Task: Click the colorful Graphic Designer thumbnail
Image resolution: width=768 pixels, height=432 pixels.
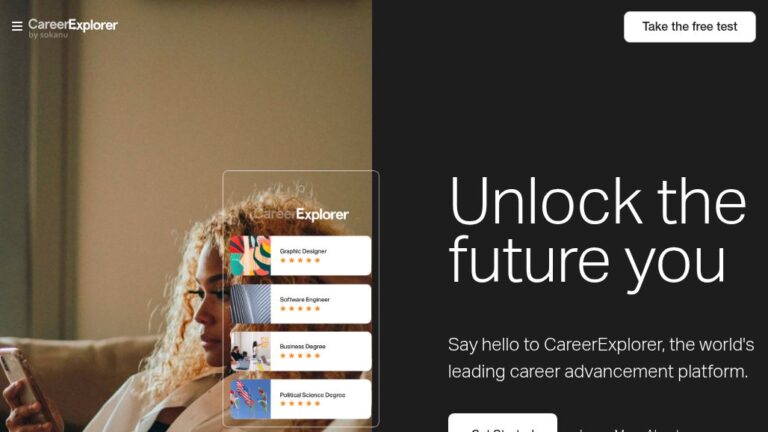Action: [x=250, y=256]
